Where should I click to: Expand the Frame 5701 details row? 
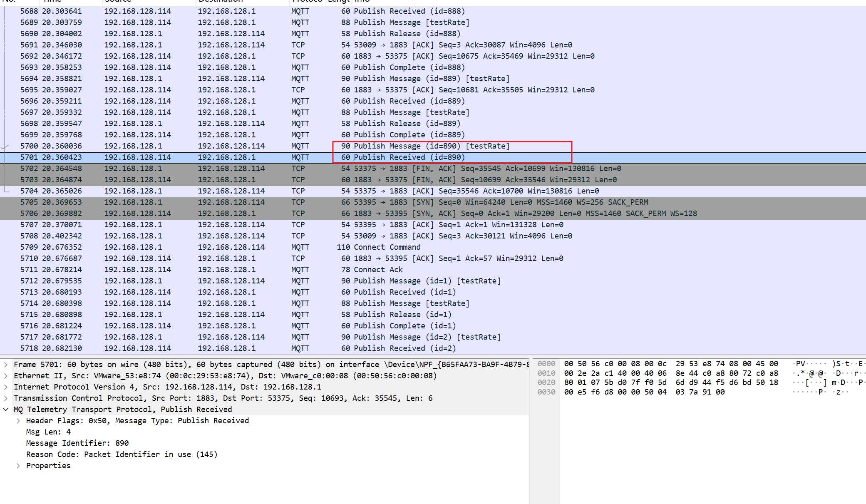(5, 365)
